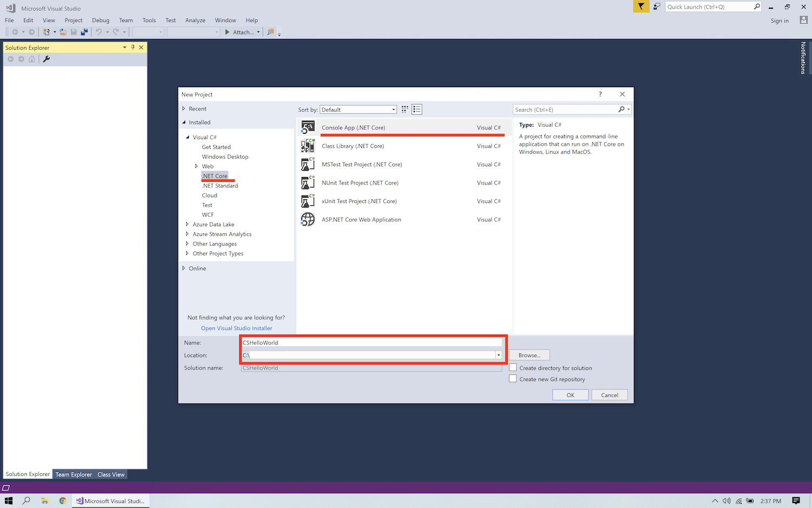
Task: Expand the Other Languages node
Action: coord(187,244)
